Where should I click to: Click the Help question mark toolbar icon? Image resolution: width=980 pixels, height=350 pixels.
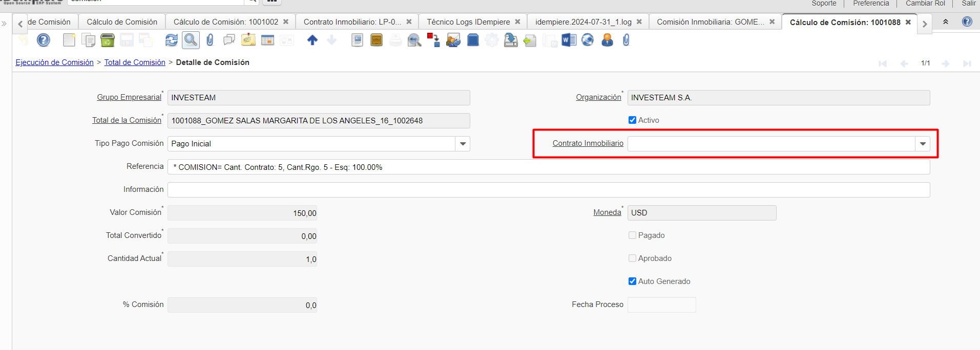click(x=44, y=40)
